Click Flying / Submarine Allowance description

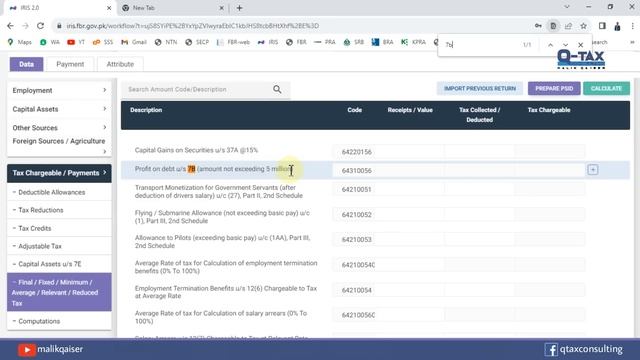click(222, 217)
